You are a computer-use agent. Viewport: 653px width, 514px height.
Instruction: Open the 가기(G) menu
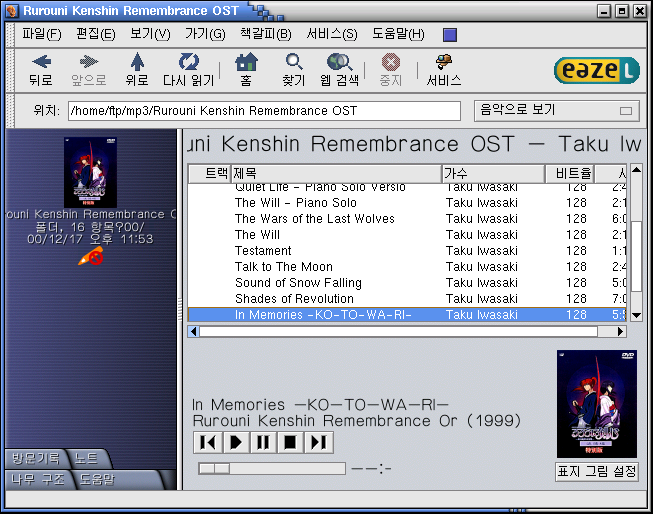(205, 34)
